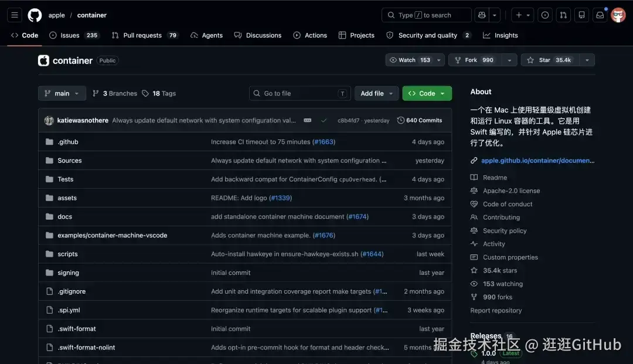Switch to the Issues tab
The height and width of the screenshot is (364, 633).
click(x=73, y=36)
